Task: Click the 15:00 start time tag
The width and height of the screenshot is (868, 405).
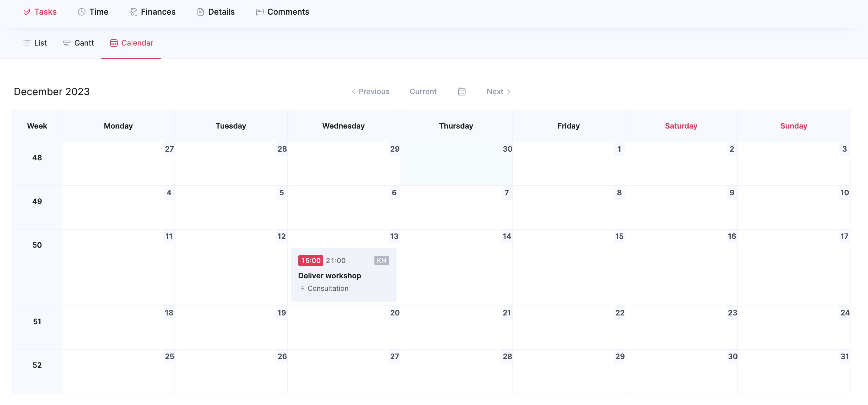Action: coord(311,261)
